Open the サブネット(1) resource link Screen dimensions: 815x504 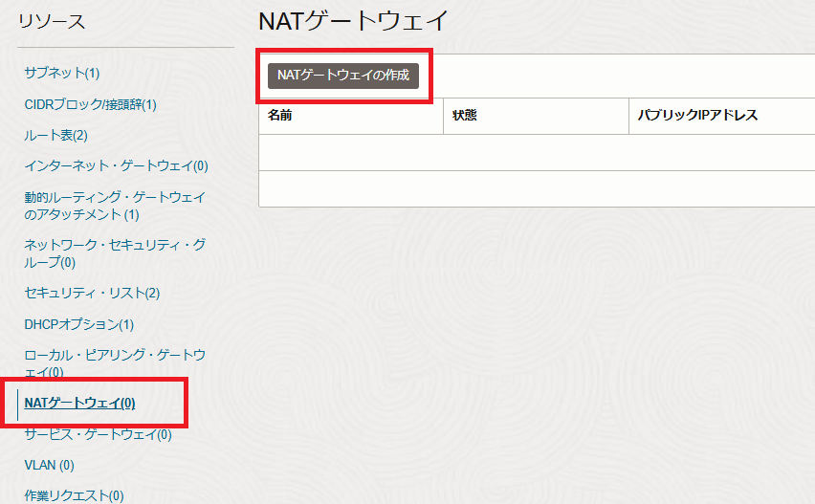(62, 74)
